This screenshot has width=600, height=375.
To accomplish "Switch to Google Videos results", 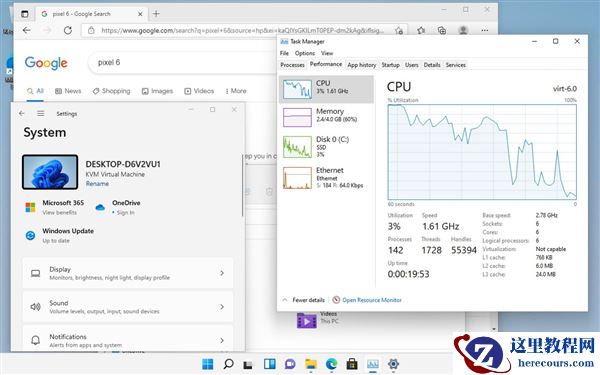I will click(x=199, y=91).
